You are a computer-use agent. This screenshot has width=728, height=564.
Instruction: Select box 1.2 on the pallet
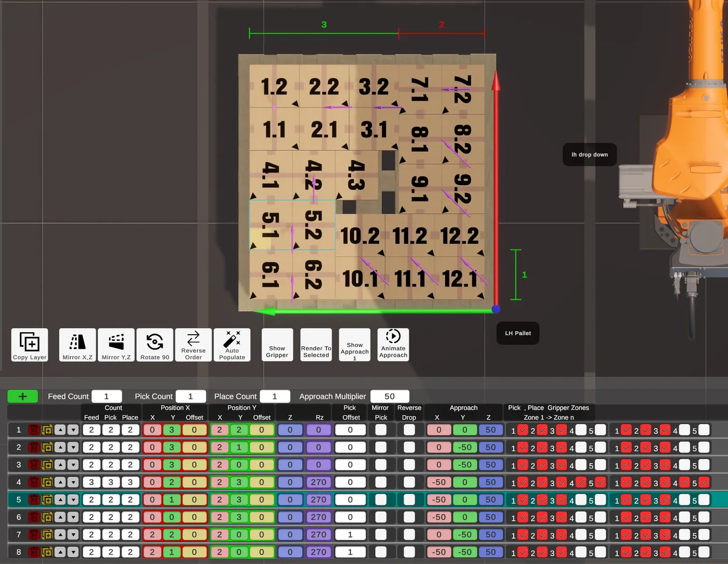click(274, 86)
